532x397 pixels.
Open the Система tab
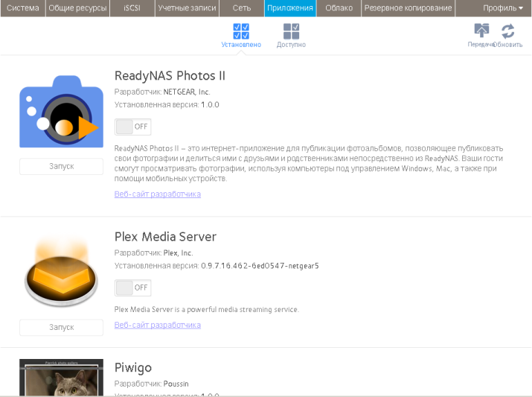pyautogui.click(x=23, y=8)
